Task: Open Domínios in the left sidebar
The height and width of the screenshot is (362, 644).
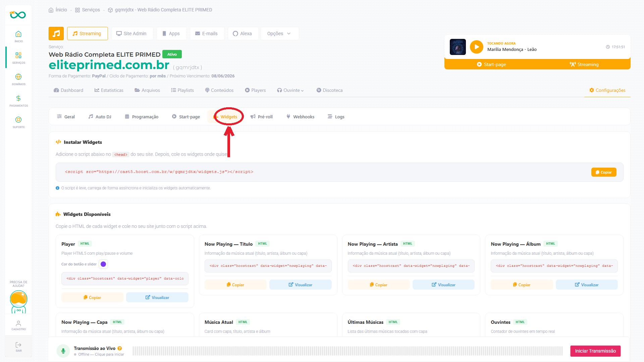Action: pyautogui.click(x=18, y=79)
